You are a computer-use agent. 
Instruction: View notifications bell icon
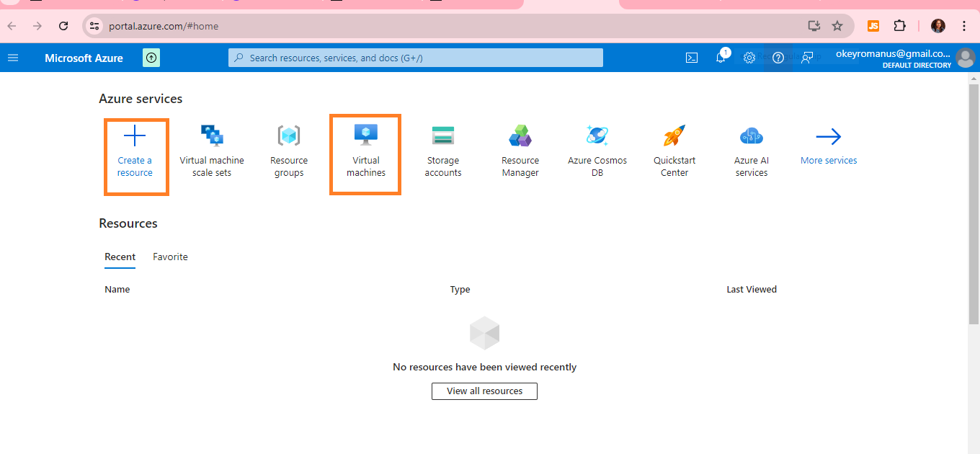(721, 58)
